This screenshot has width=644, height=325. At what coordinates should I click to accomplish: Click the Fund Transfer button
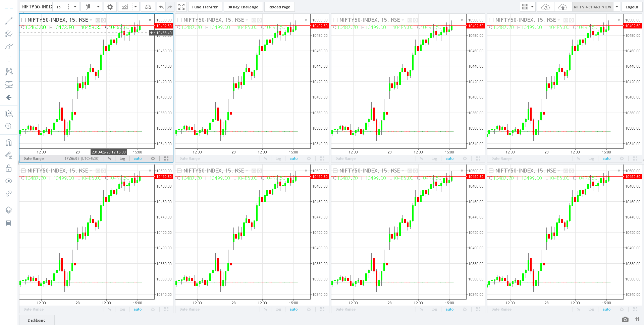tap(205, 7)
